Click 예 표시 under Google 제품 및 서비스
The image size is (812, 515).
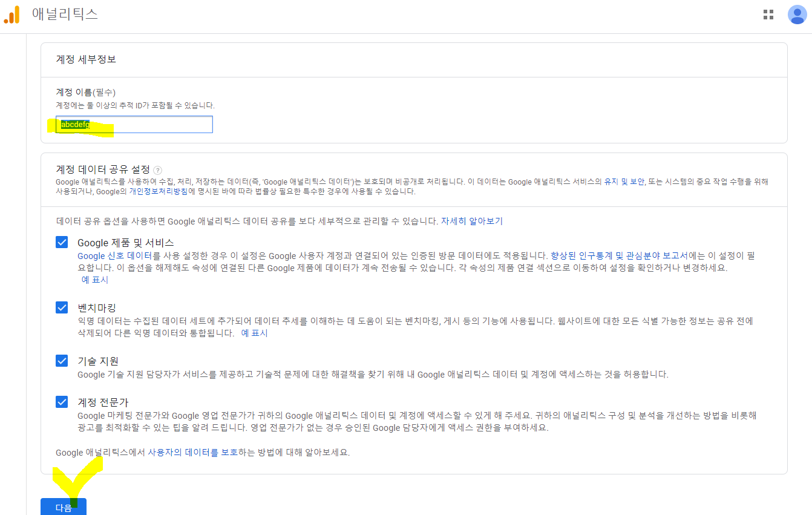coord(95,280)
